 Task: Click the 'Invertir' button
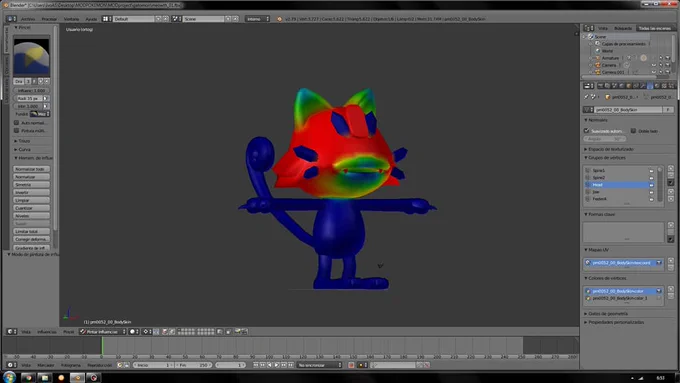[31, 192]
